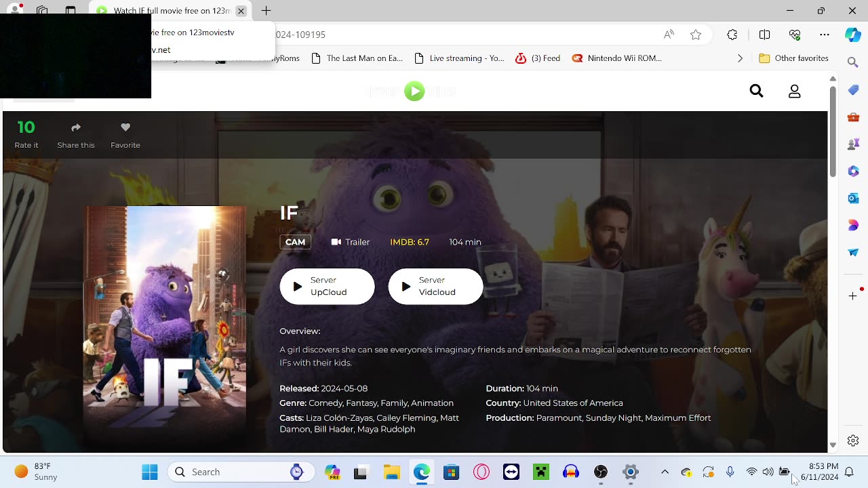The image size is (868, 488).
Task: Click scrollbar down arrow
Action: 833,445
